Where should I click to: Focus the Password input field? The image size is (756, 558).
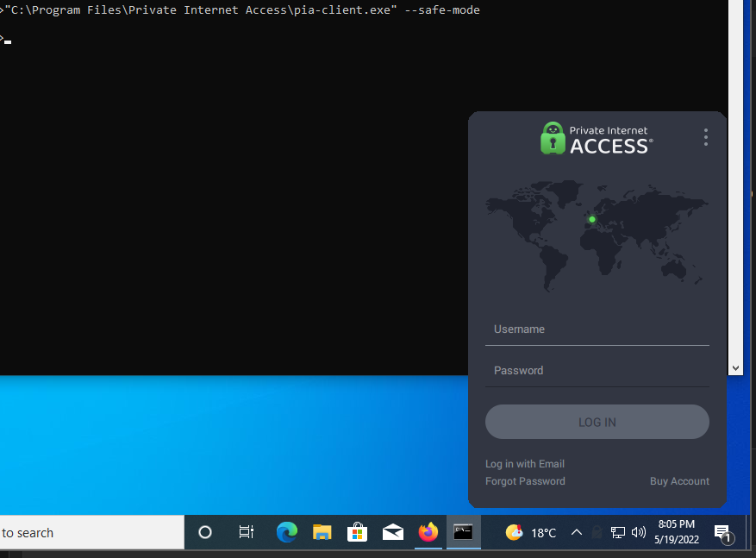pos(597,370)
